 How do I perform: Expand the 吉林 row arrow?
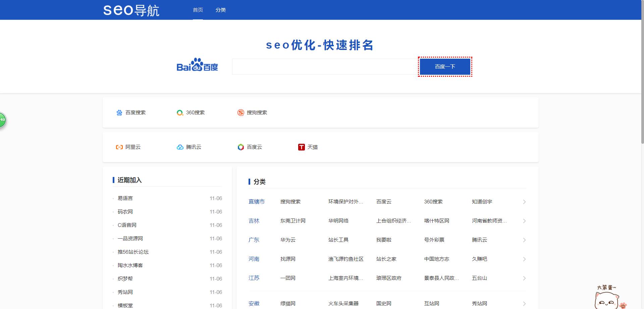pyautogui.click(x=524, y=221)
